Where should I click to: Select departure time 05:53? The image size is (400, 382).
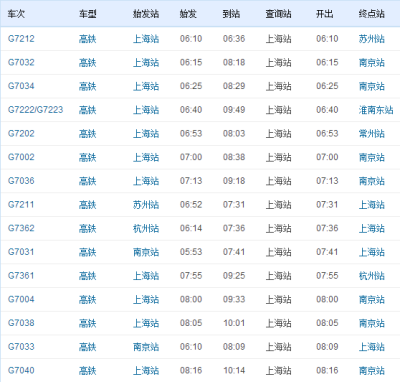coord(191,252)
